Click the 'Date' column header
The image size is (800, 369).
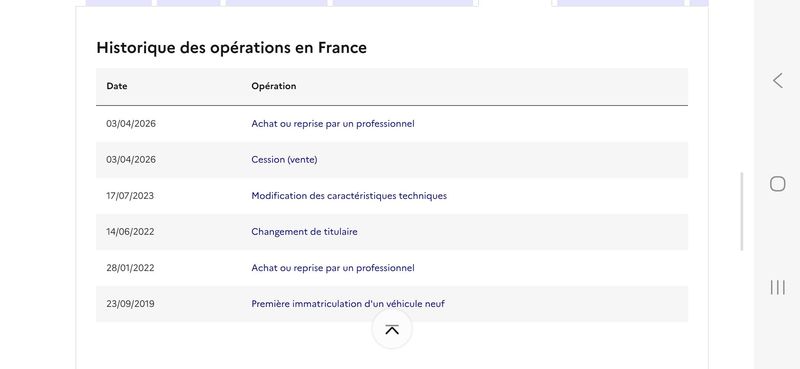[117, 86]
